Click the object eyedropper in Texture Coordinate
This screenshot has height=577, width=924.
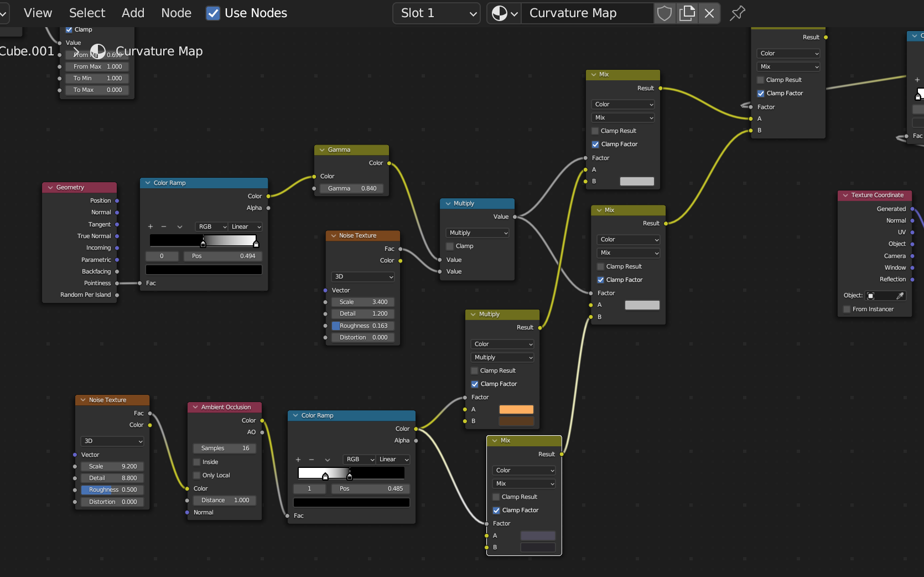900,296
